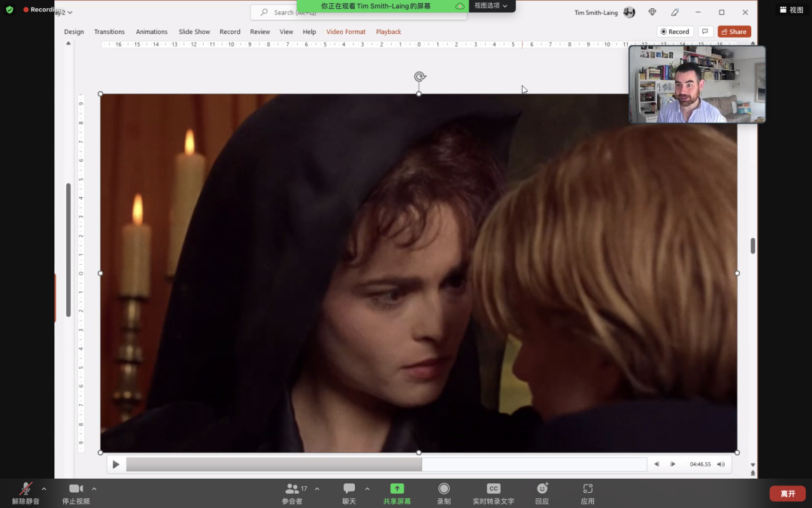Click the diamond premium icon
This screenshot has width=812, height=508.
[x=652, y=12]
